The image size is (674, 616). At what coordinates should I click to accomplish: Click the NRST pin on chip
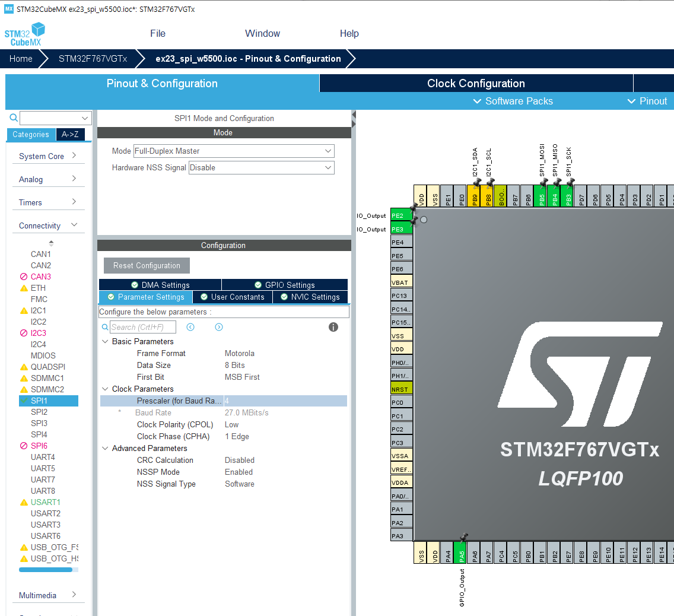(402, 389)
